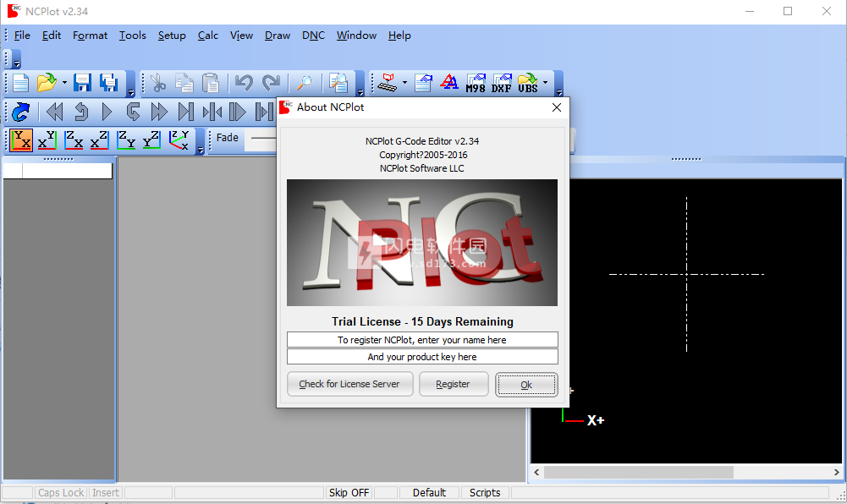
Task: Click the double right-triangle fast forward icon
Action: 159,112
